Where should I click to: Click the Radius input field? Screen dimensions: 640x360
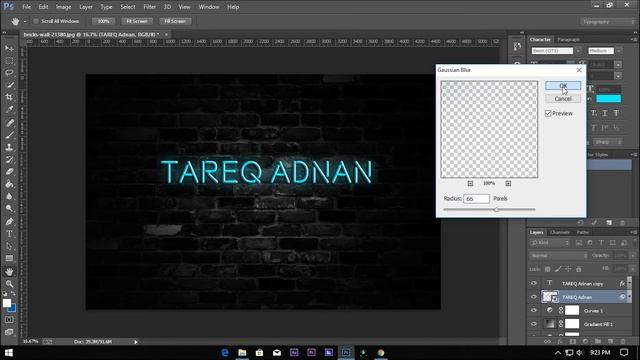tap(476, 198)
